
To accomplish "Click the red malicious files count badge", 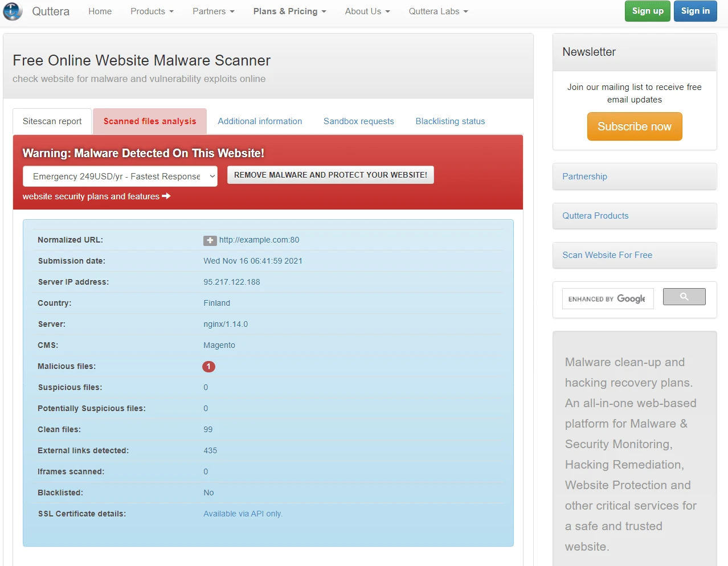I will pyautogui.click(x=208, y=367).
